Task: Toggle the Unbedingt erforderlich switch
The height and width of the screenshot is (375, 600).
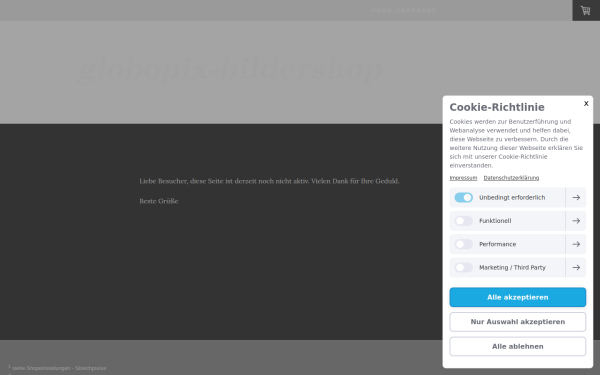Action: click(x=463, y=197)
